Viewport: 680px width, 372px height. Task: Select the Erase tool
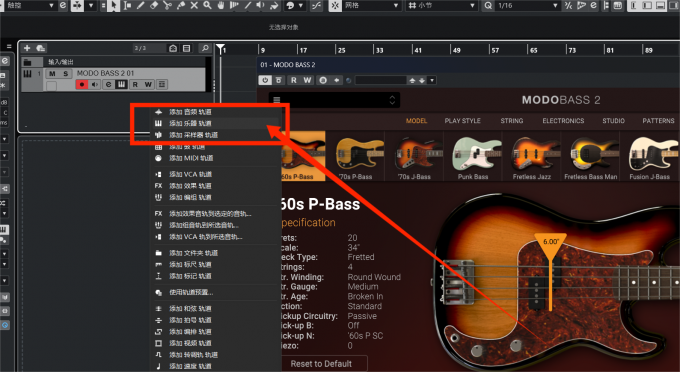pos(154,5)
